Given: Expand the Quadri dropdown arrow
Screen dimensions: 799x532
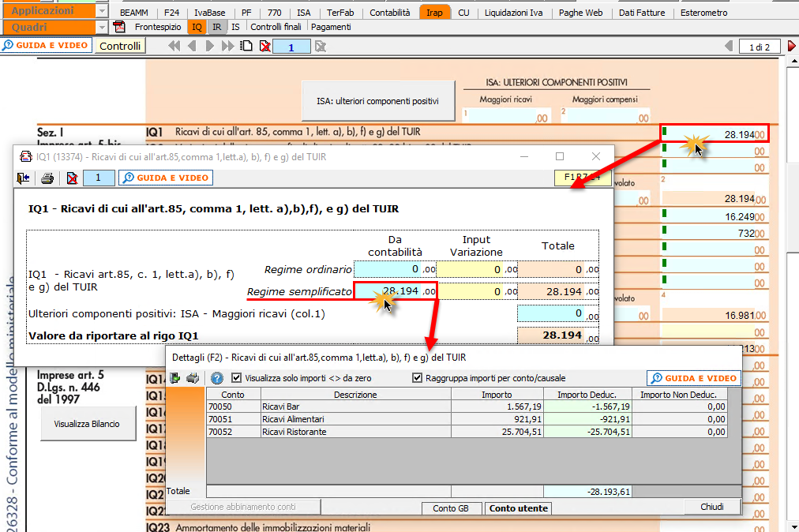Looking at the screenshot, I should 102,27.
